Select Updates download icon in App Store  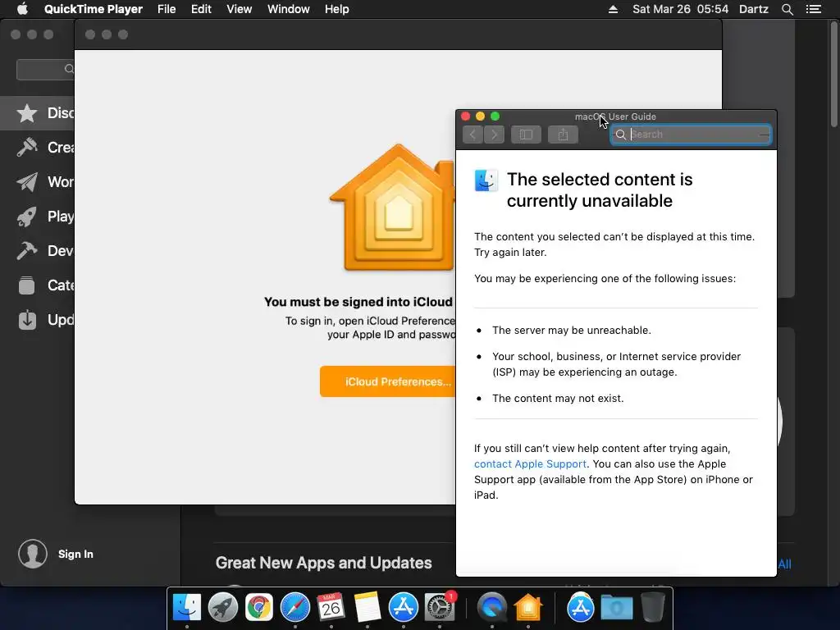pos(27,320)
